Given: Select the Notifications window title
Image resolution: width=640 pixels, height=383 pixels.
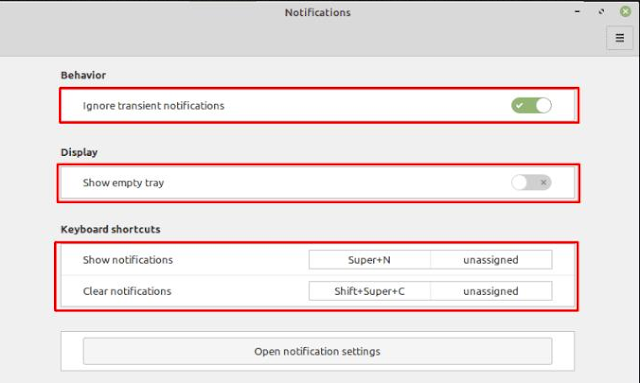Looking at the screenshot, I should click(318, 13).
